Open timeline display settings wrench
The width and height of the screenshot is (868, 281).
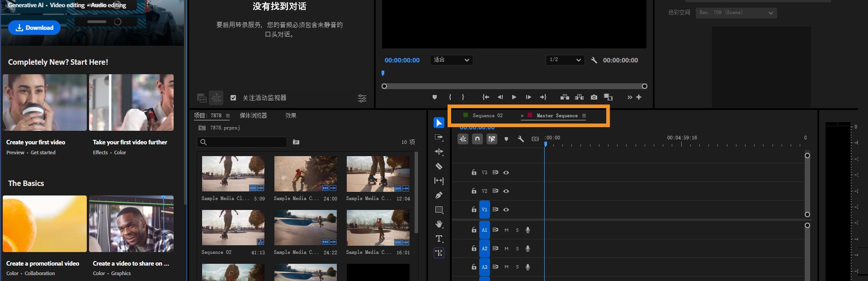[x=520, y=139]
